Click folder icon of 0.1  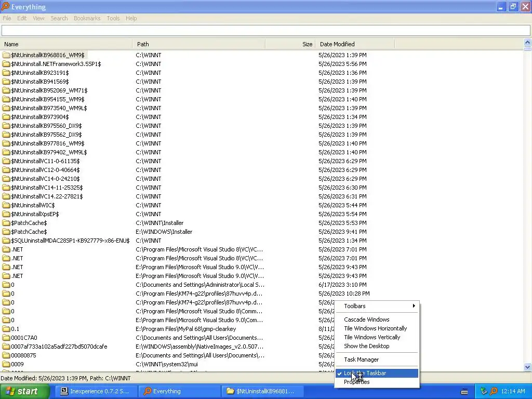pos(6,329)
